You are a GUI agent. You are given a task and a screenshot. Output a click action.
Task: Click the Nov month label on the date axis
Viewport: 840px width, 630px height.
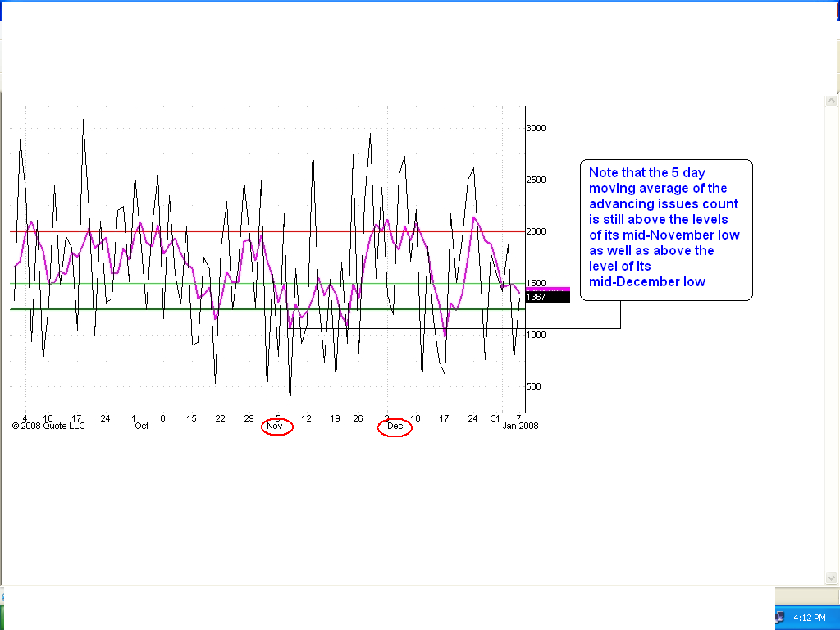pos(275,426)
